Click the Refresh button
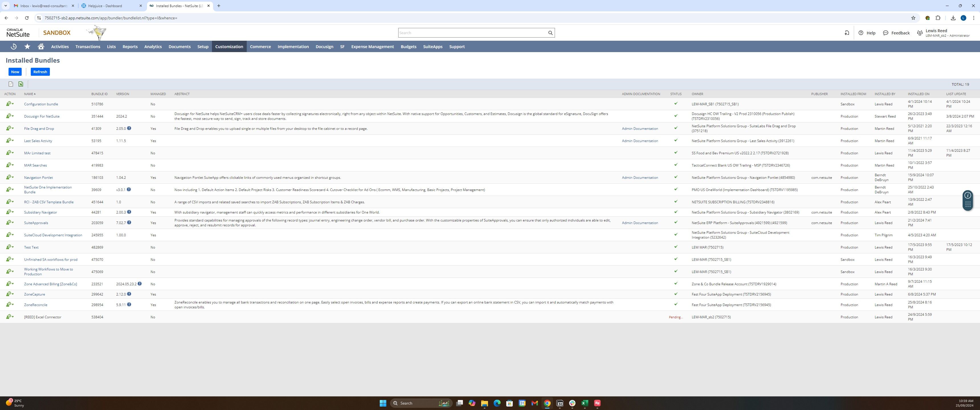Image resolution: width=980 pixels, height=410 pixels. click(40, 72)
